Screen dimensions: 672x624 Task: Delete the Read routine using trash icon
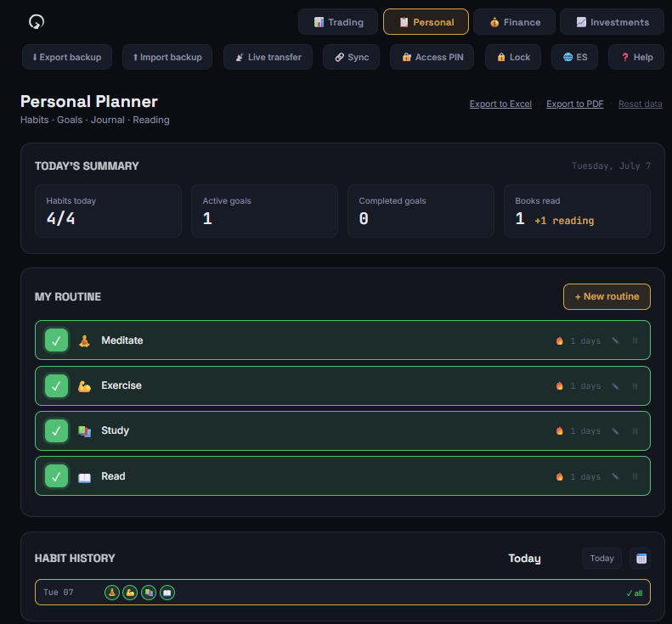(x=635, y=476)
